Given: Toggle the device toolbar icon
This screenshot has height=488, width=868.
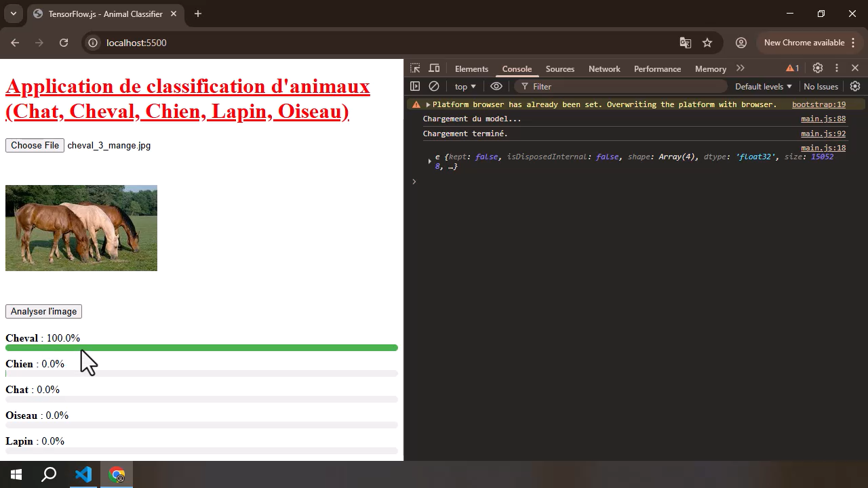Looking at the screenshot, I should click(x=434, y=68).
